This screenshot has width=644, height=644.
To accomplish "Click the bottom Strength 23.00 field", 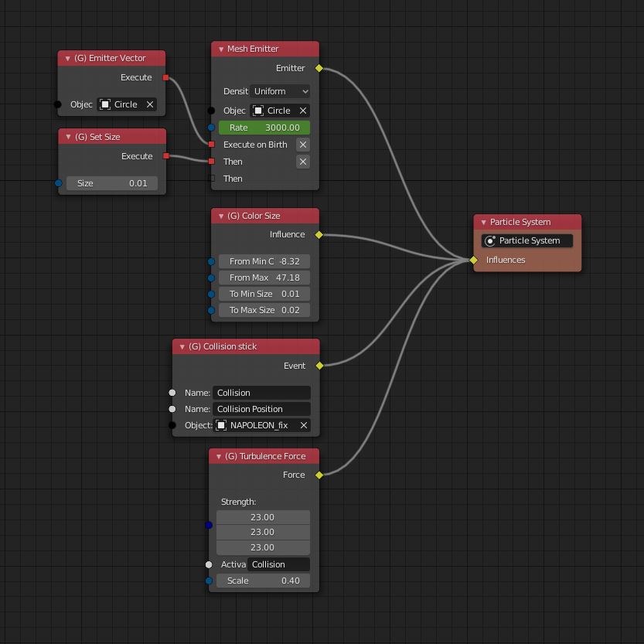I will click(x=263, y=547).
